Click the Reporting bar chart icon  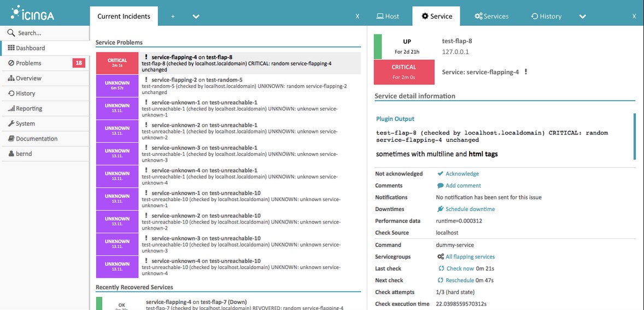point(11,109)
